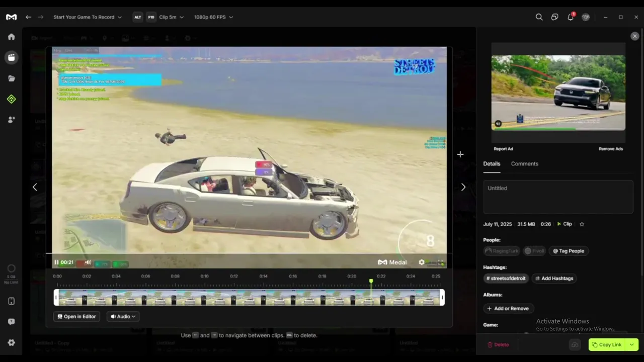The image size is (644, 362).
Task: Open the green diamond sidebar icon
Action: click(x=11, y=99)
